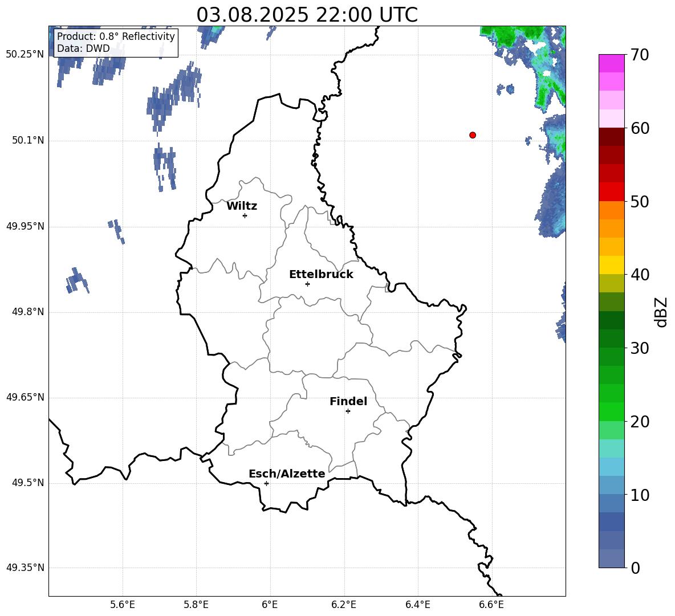Click the Findel label
675x616 pixels.
[x=348, y=401]
